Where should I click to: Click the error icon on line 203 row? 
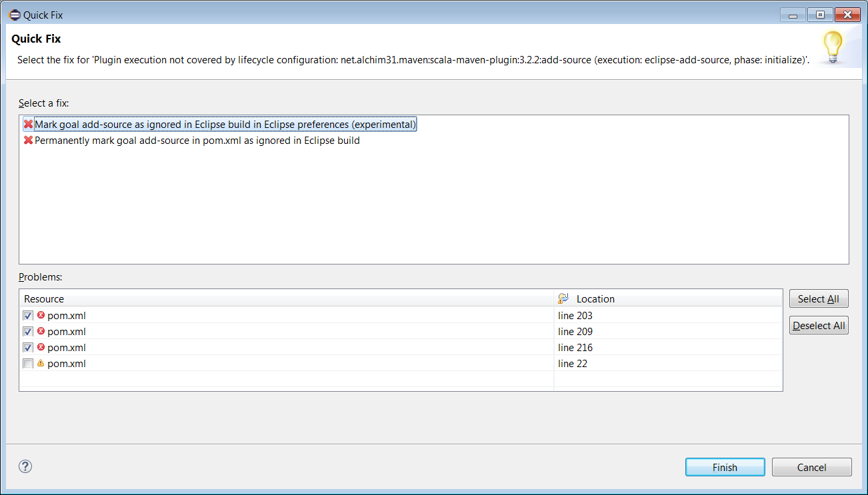coord(41,315)
